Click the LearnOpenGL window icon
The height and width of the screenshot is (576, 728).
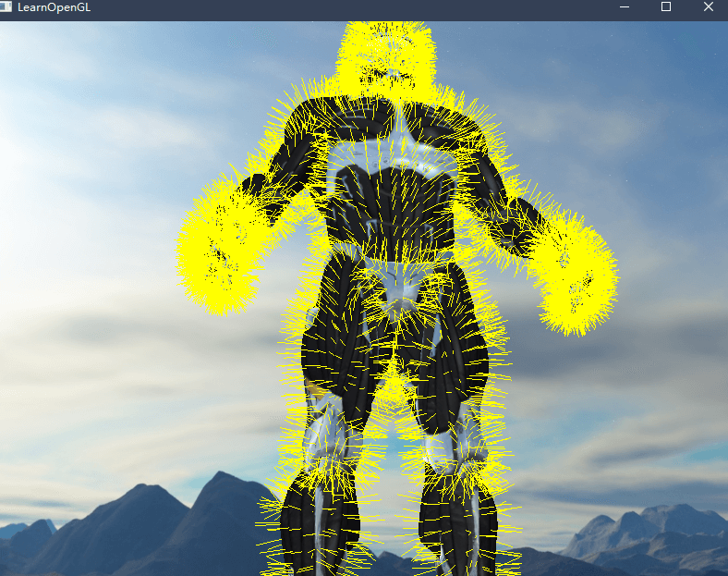(x=6, y=6)
